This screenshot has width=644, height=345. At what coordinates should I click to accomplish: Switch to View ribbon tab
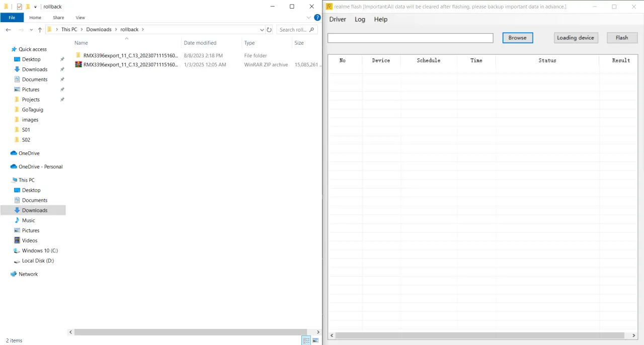[x=80, y=18]
